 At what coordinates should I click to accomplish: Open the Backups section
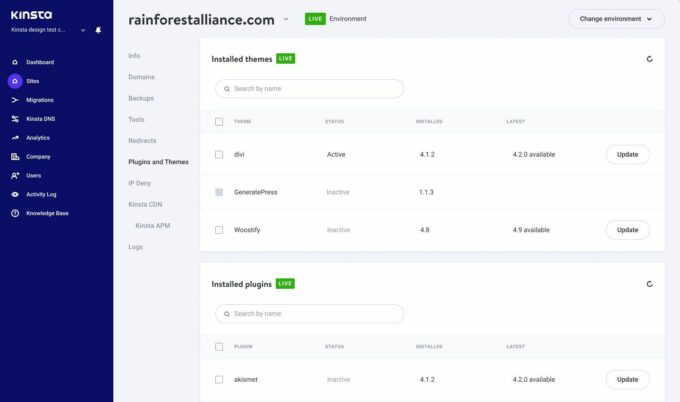pos(141,98)
